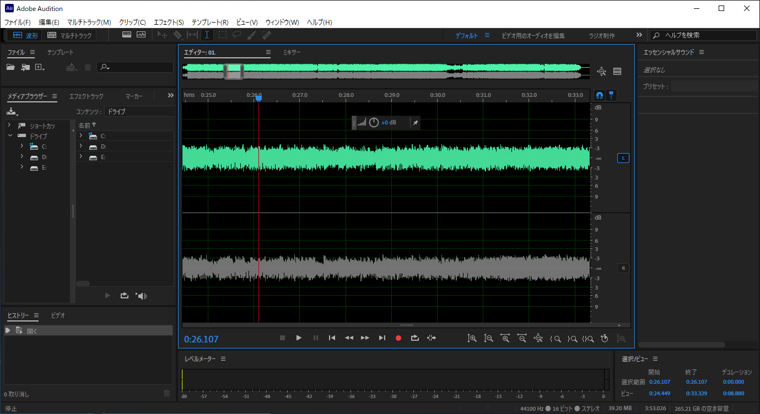Select the Paintbrush Selection tool
The image size is (760, 414).
(252, 35)
